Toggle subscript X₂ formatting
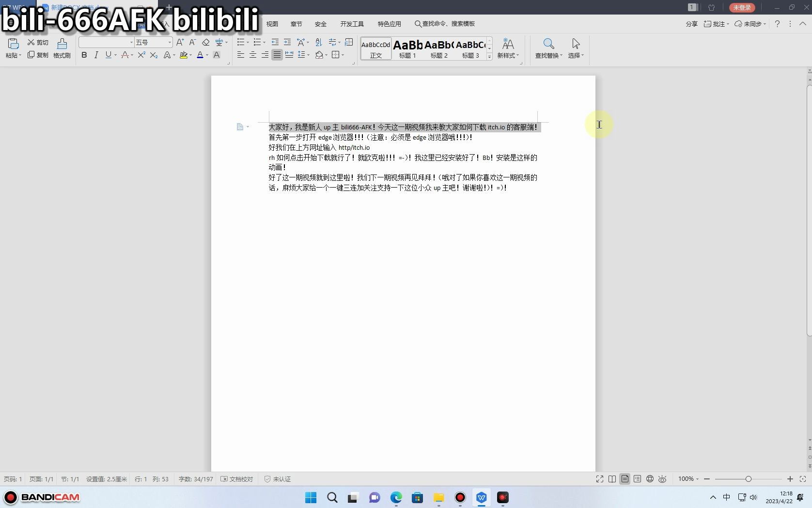 [x=154, y=55]
